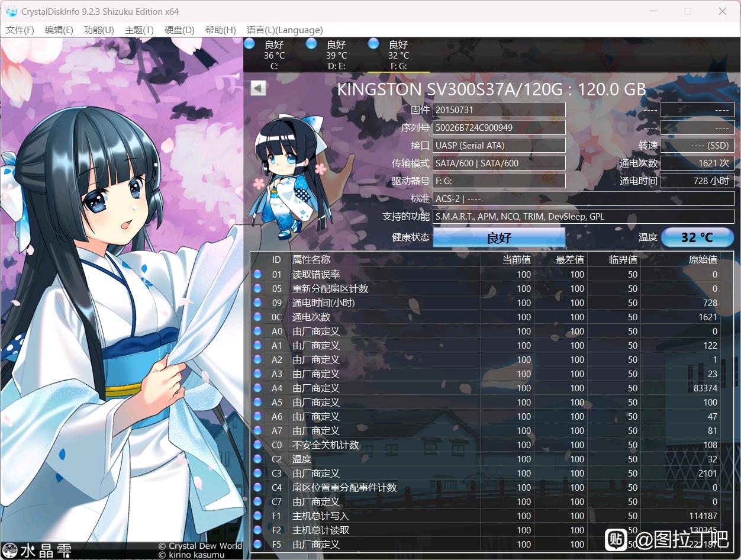Click the status orb for attribute 05
741x560 pixels.
point(257,288)
